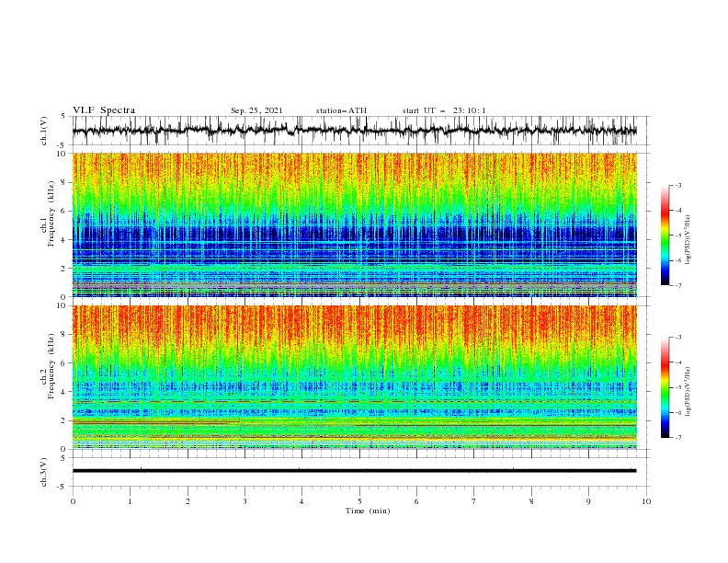Click the ch.2 frequency tick '6'

click(x=64, y=363)
